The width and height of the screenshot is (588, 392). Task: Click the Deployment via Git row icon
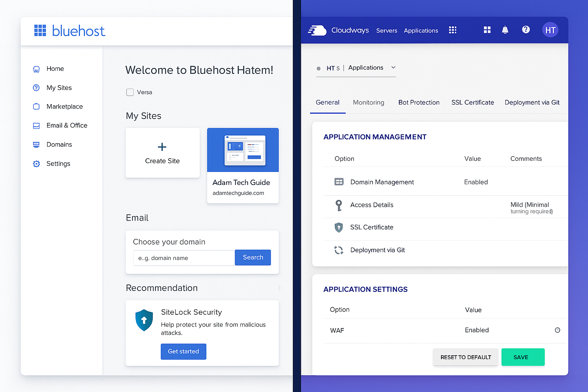[339, 250]
